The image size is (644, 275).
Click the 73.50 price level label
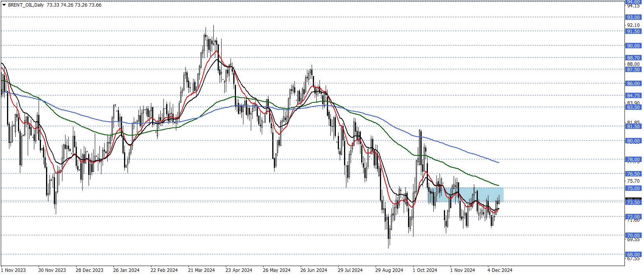pyautogui.click(x=633, y=202)
